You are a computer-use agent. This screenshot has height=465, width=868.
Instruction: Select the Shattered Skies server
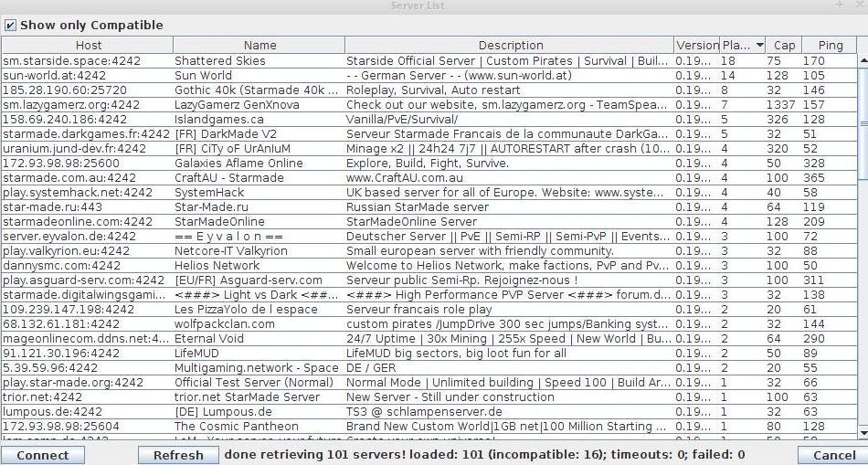(220, 61)
